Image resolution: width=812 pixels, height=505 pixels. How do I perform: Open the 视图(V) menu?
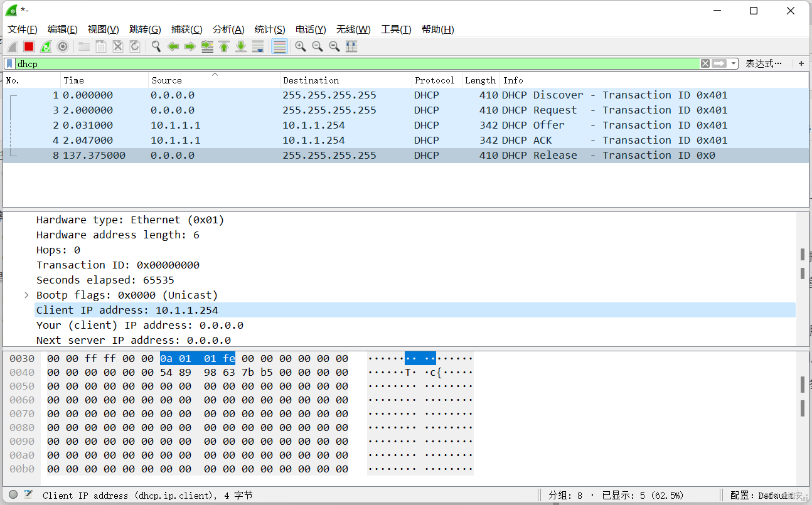104,29
